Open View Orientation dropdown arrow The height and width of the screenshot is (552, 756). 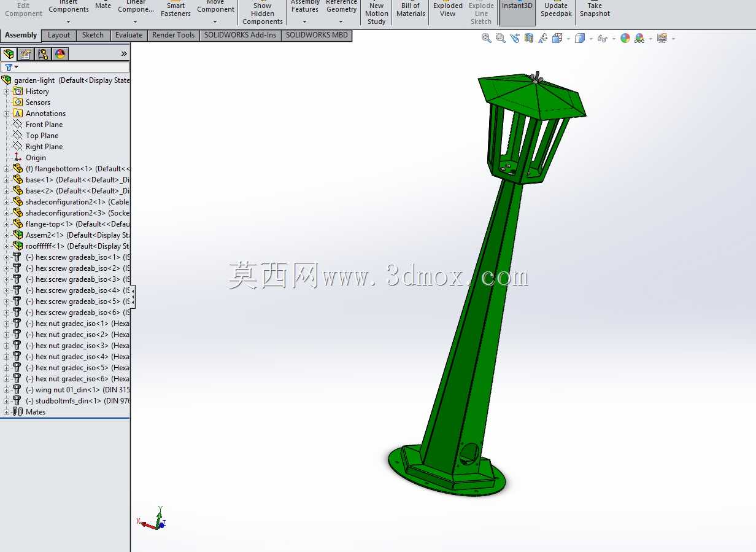[x=568, y=39]
